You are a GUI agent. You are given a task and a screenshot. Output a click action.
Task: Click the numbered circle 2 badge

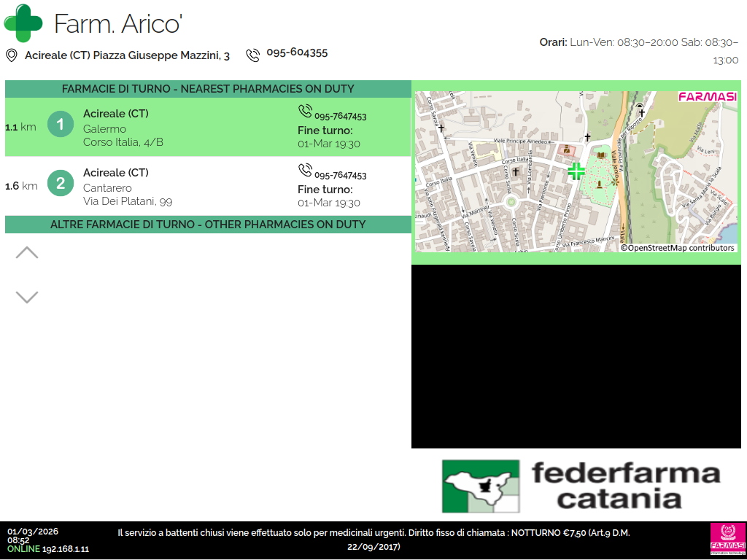tap(61, 183)
